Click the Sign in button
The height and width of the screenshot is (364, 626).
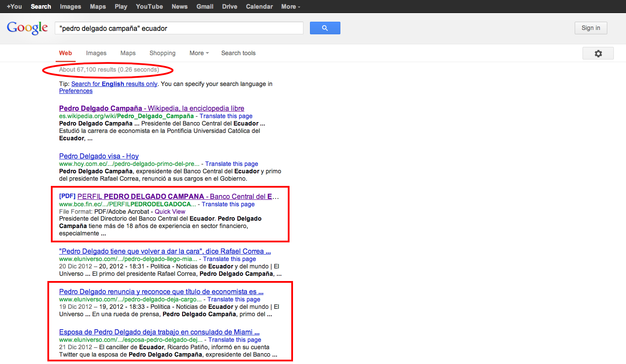tap(591, 28)
